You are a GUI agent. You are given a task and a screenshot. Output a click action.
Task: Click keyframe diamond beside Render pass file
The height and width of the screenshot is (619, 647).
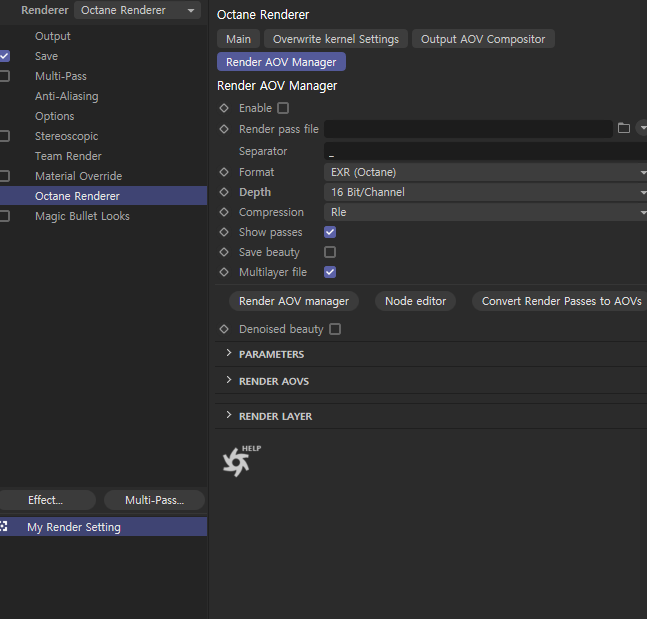pos(224,129)
